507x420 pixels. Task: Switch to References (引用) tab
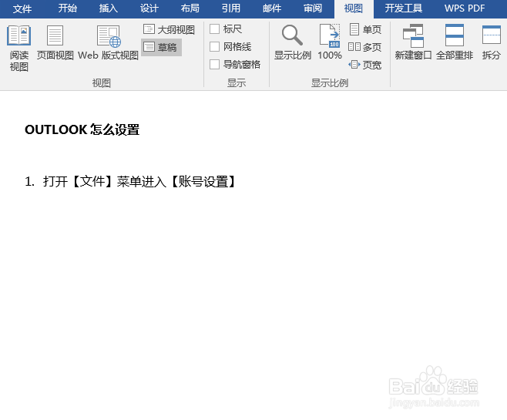coord(231,8)
